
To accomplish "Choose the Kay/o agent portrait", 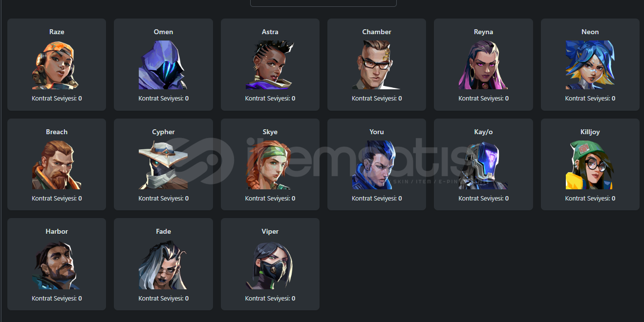I will click(x=483, y=165).
